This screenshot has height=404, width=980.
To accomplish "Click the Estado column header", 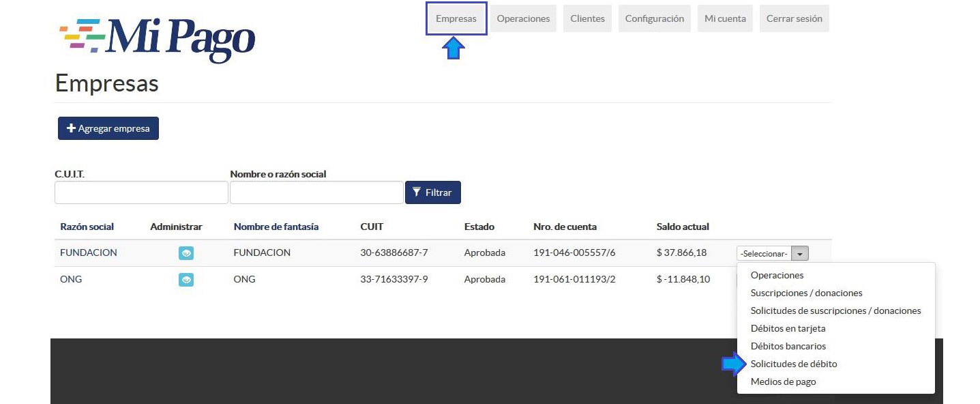I will pyautogui.click(x=479, y=227).
